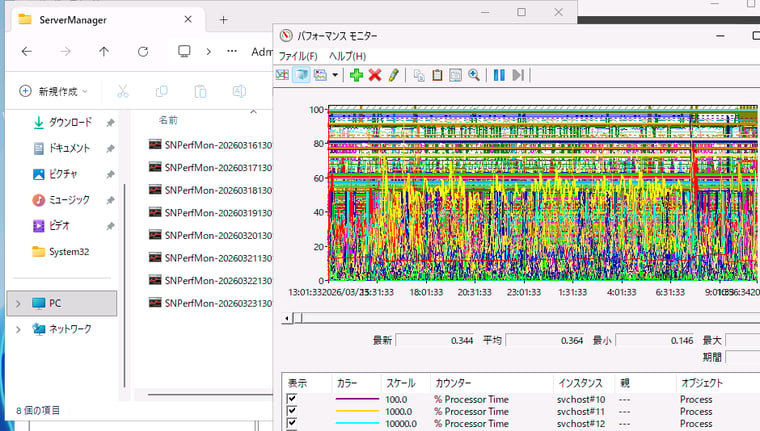
Task: Open graph type dropdown arrow
Action: 335,75
